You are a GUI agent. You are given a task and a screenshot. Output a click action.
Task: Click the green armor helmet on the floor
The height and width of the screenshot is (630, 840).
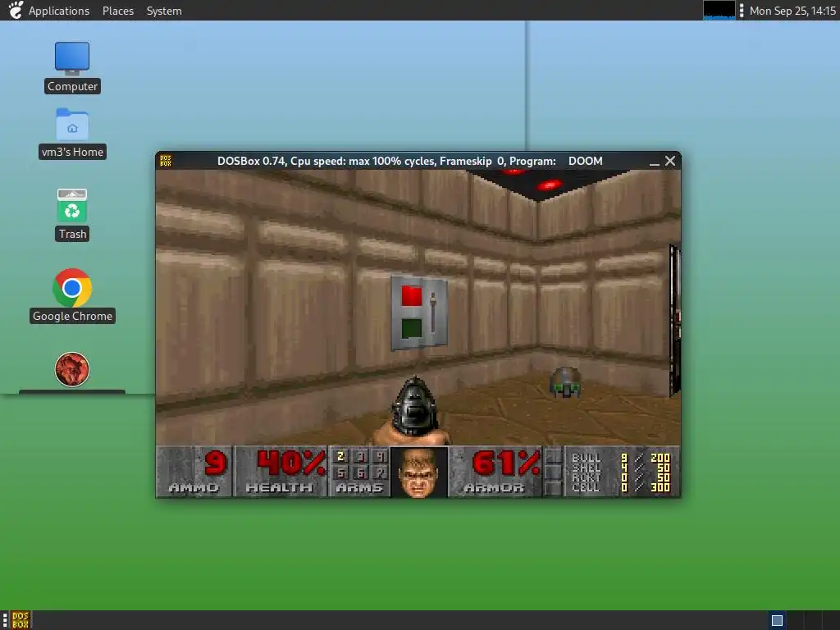565,382
